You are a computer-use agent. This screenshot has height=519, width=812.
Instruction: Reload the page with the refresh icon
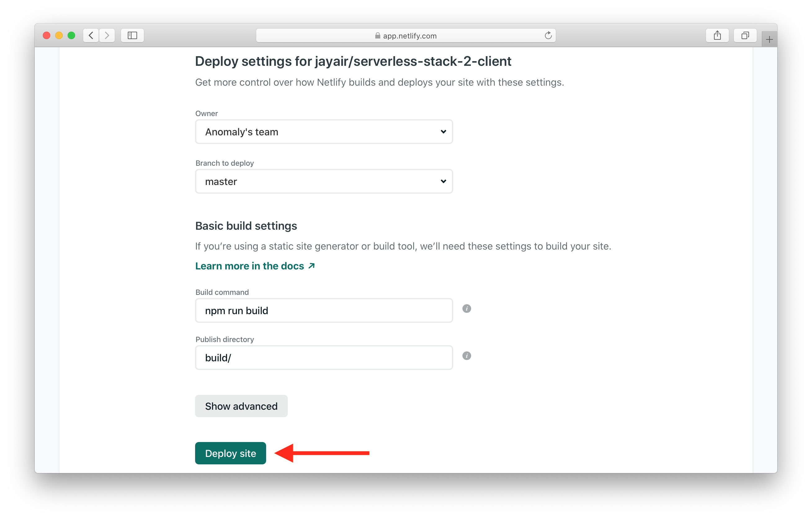tap(548, 35)
